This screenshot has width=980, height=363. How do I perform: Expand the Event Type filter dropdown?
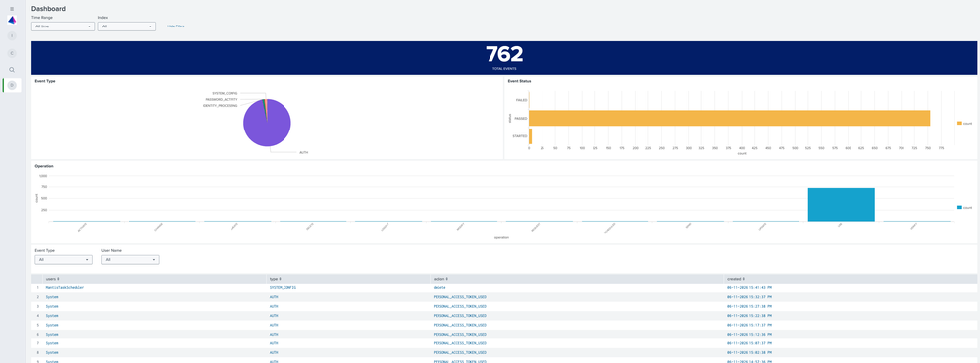tap(64, 259)
